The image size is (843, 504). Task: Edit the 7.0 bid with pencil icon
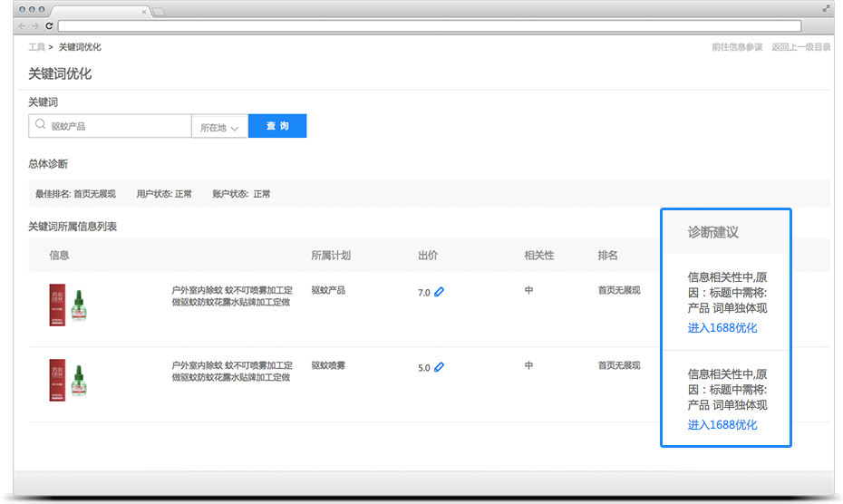click(x=440, y=292)
